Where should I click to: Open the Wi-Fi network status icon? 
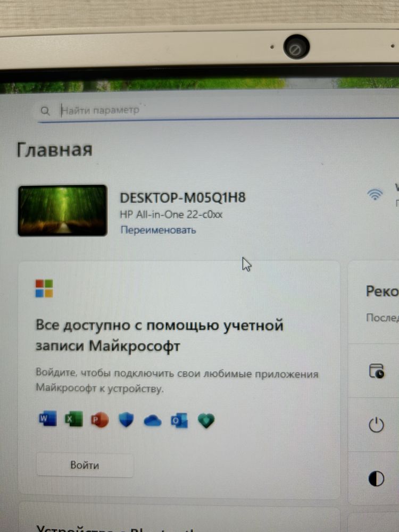click(375, 194)
